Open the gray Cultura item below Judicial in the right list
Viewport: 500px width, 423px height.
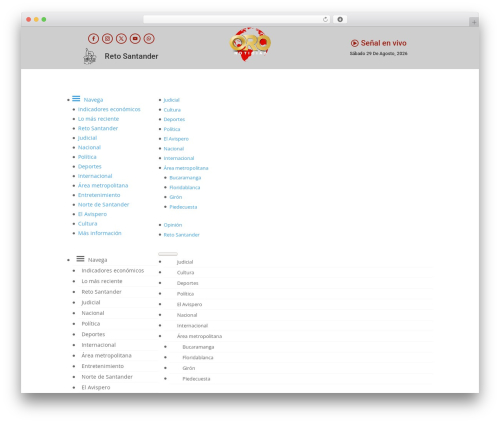(x=185, y=272)
